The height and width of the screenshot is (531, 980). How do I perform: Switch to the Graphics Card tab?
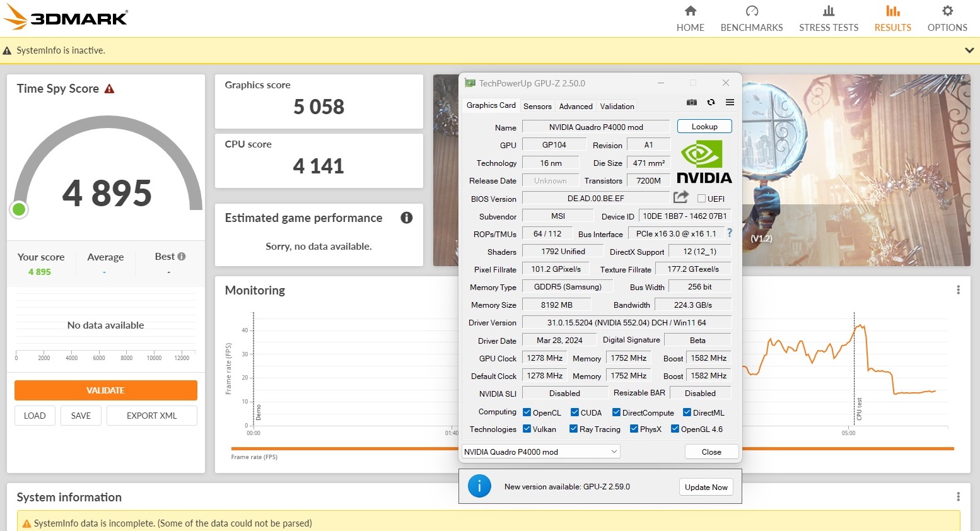click(x=491, y=105)
